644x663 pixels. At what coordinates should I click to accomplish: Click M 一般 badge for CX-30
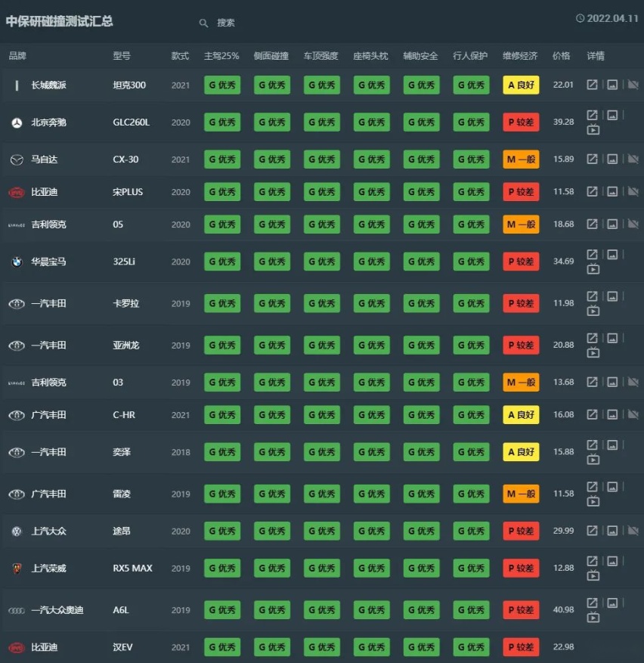tap(521, 160)
